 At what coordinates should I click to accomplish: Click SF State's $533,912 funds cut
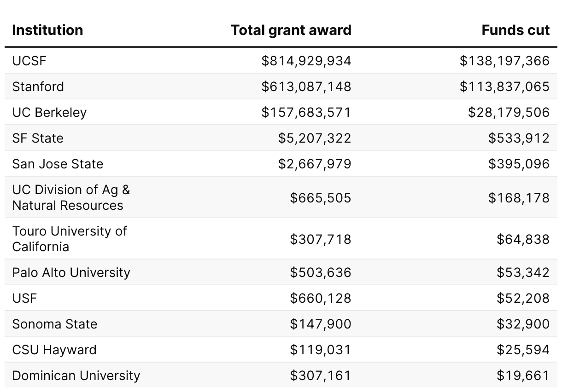519,138
